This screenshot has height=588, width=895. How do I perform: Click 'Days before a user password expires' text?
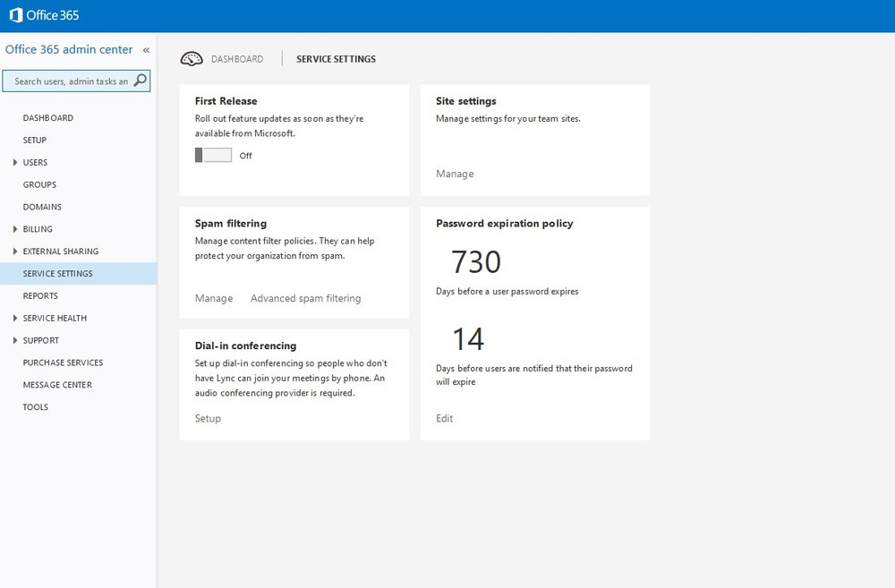pos(507,292)
